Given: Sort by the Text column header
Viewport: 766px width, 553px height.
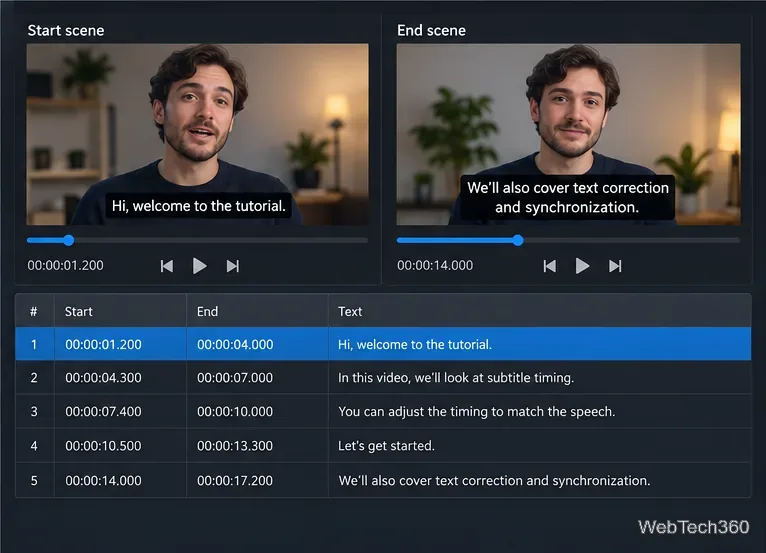Looking at the screenshot, I should [x=539, y=311].
